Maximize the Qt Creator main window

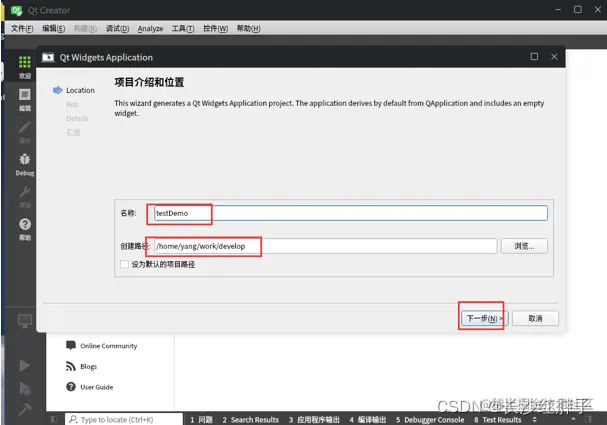point(578,9)
